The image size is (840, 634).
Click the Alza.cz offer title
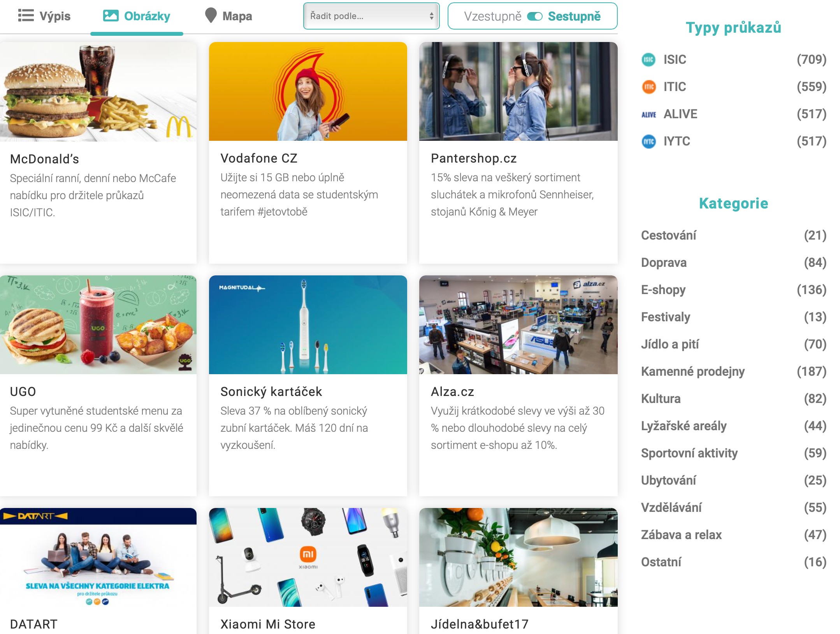pyautogui.click(x=452, y=392)
